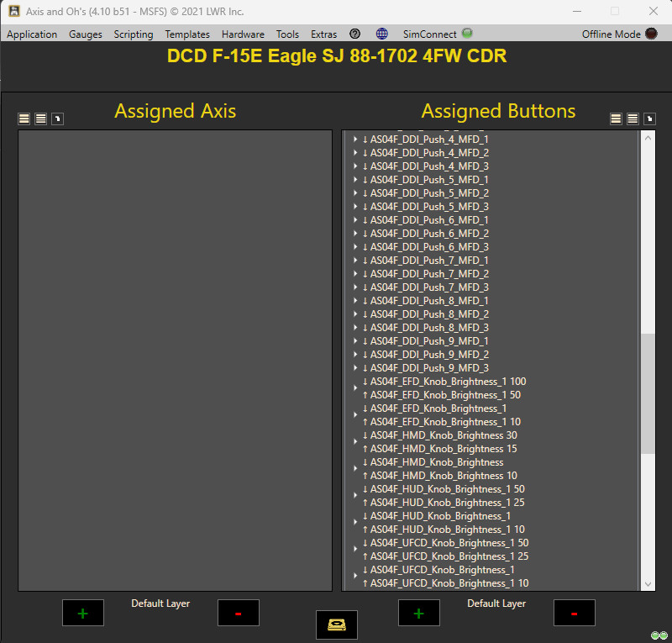Click the red minus under Assigned Buttons panel
Viewport: 672px width, 643px height.
pos(574,613)
